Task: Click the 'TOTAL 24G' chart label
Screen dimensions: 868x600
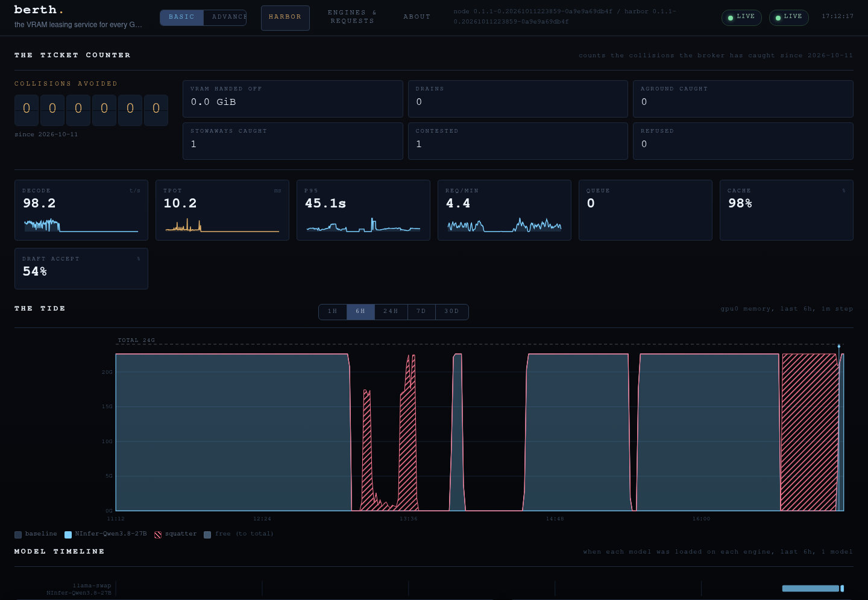Action: point(136,340)
